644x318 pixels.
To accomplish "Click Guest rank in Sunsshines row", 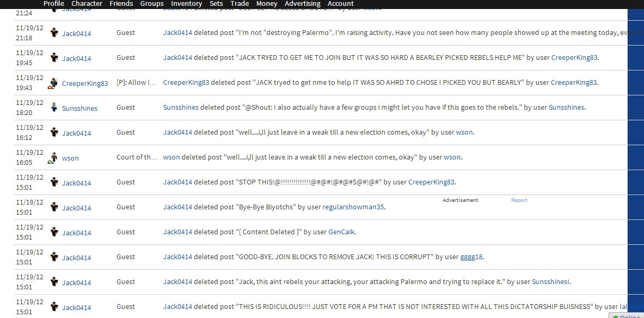I will pos(126,107).
